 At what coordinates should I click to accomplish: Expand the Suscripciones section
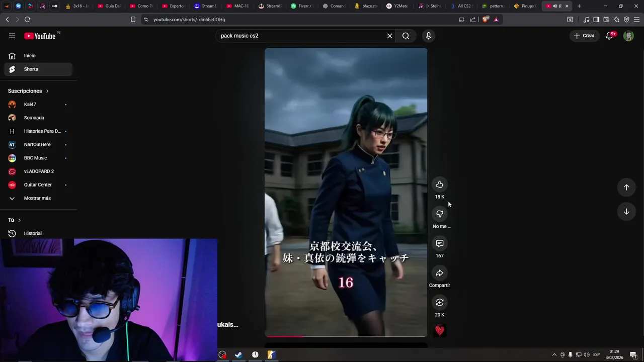click(x=28, y=91)
